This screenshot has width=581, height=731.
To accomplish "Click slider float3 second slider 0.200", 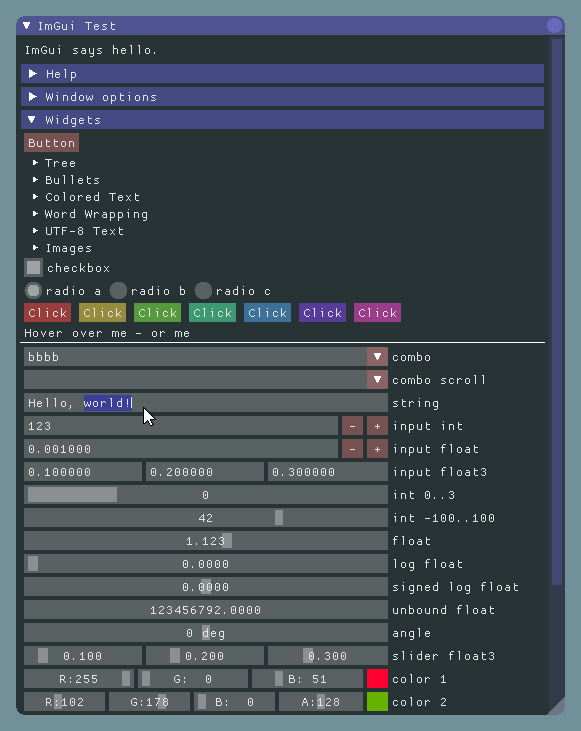I will click(x=205, y=655).
